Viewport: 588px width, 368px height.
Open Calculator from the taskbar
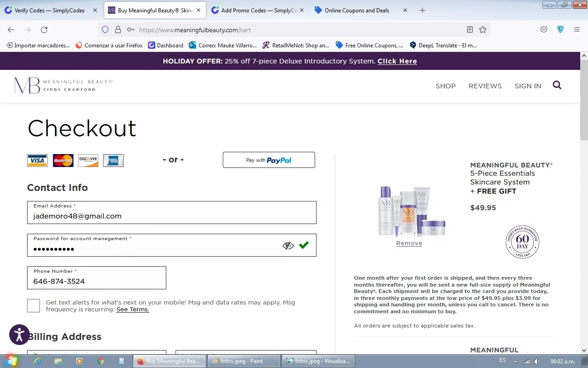(122, 361)
